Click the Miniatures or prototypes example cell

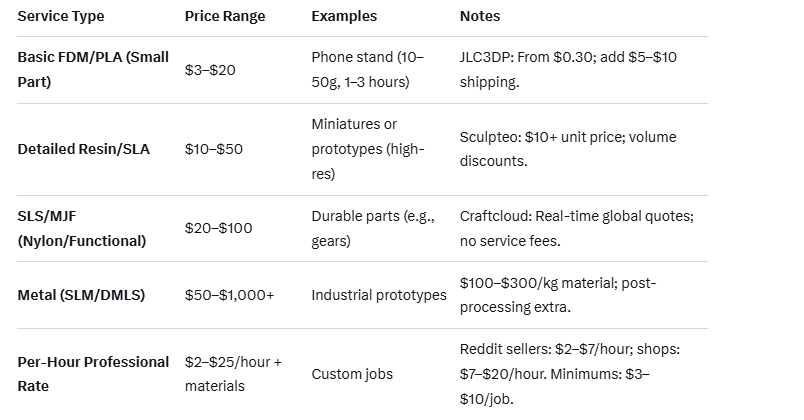pyautogui.click(x=367, y=149)
